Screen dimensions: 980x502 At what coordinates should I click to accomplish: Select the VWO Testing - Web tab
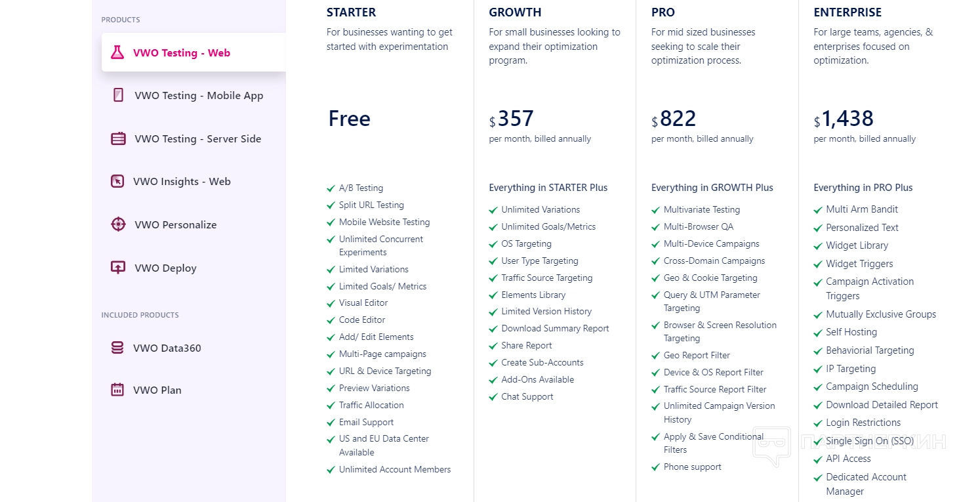[x=181, y=53]
